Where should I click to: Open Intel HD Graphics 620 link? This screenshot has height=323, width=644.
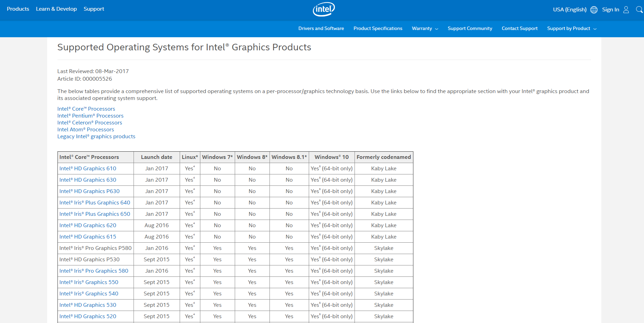(x=88, y=225)
